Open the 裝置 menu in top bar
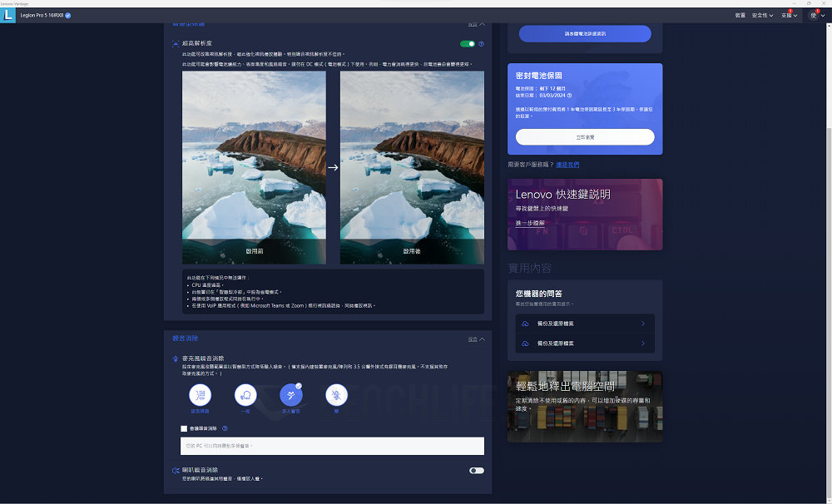Screen dimensions: 832x504 click(740, 15)
